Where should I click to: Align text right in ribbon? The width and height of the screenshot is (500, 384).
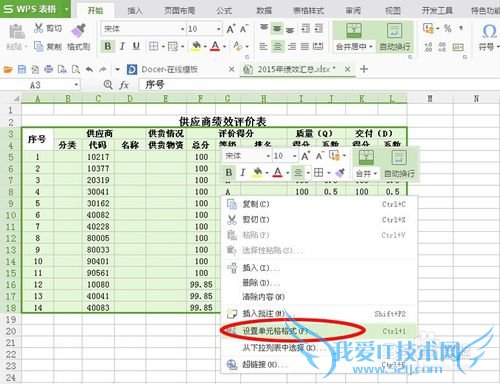291,46
